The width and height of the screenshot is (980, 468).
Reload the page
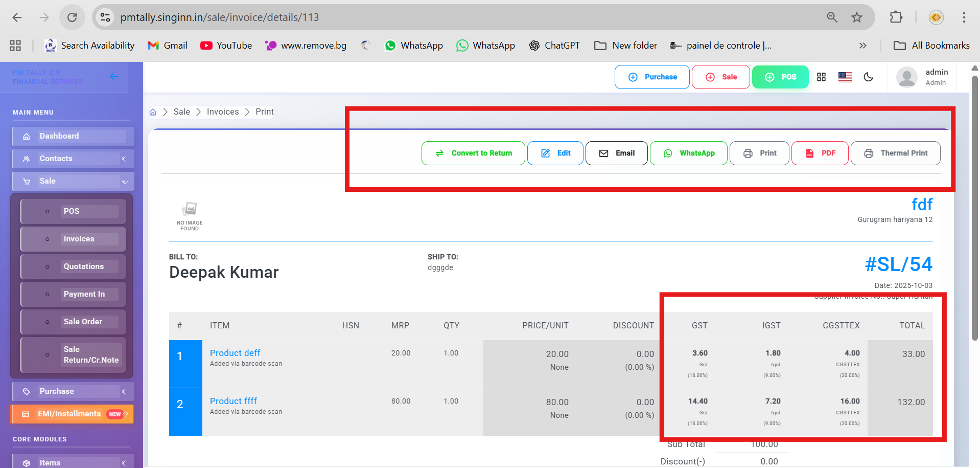(72, 17)
